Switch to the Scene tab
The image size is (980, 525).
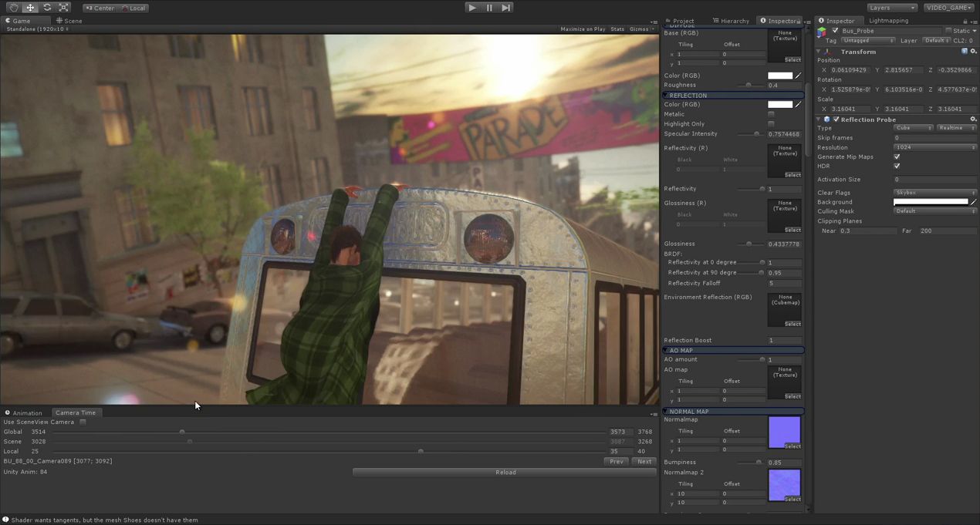tap(69, 21)
